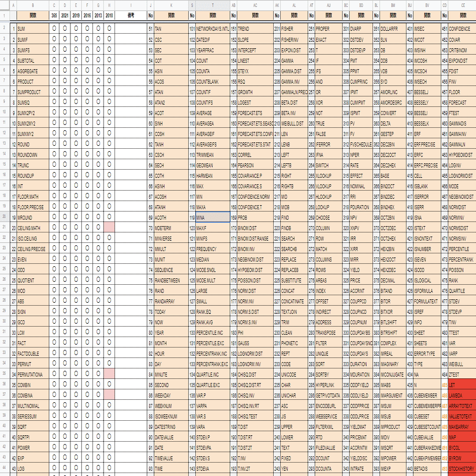Select the TRIMMEAN cell
The width and height of the screenshot is (476, 476).
coord(213,155)
